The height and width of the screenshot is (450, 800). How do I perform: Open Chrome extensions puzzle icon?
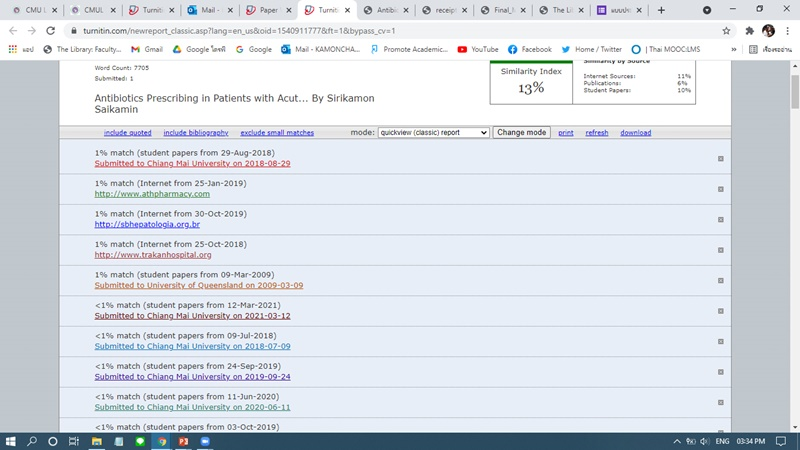click(x=749, y=31)
